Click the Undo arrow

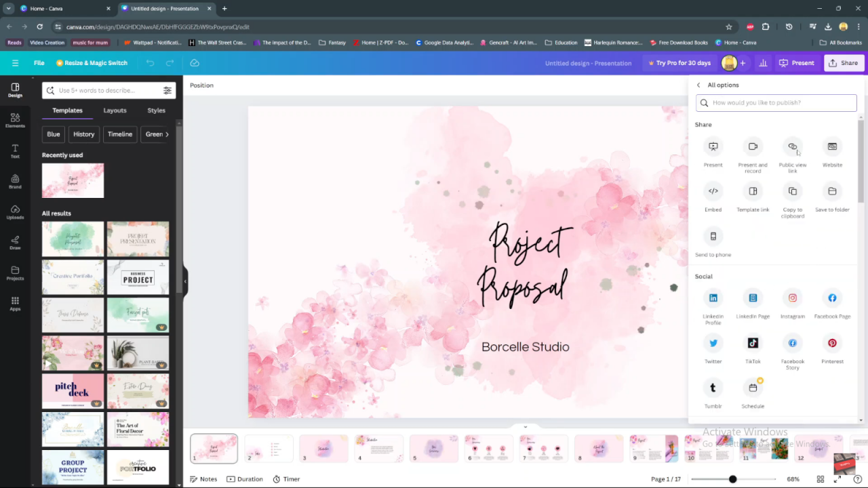[x=150, y=63]
